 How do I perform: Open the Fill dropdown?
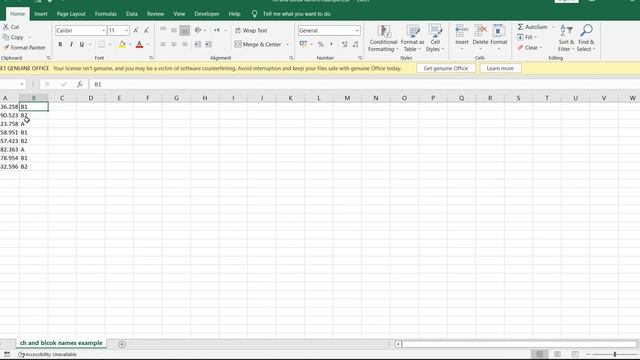[x=527, y=37]
